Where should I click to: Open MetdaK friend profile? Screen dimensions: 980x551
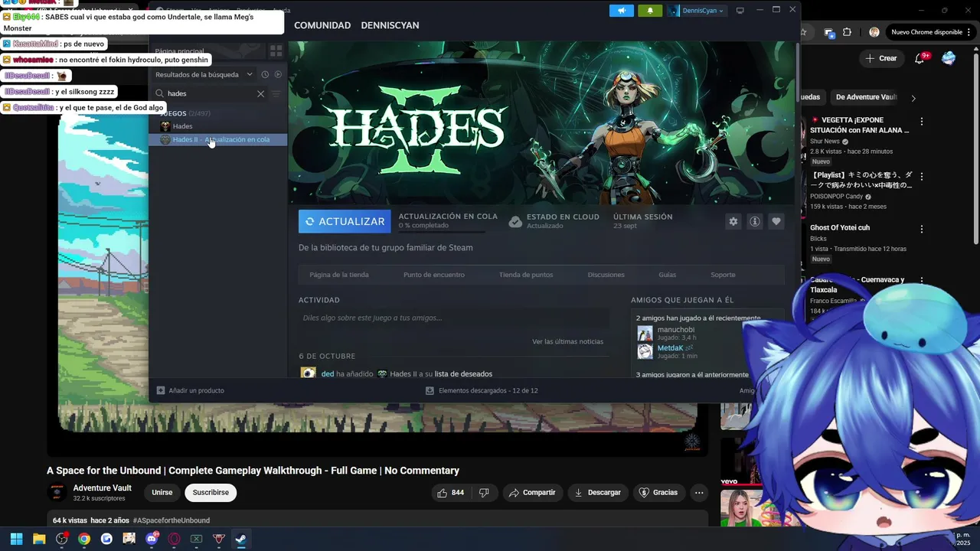click(x=670, y=348)
